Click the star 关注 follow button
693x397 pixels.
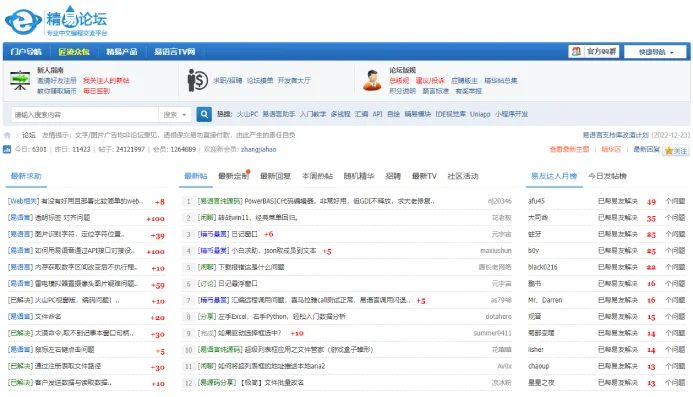coord(676,151)
